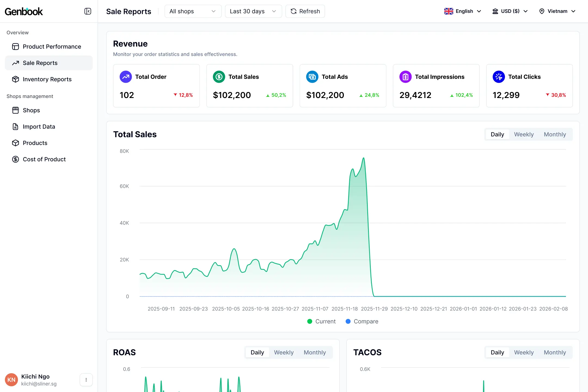The image size is (588, 392).
Task: Click the Genbook logo
Action: click(x=24, y=11)
